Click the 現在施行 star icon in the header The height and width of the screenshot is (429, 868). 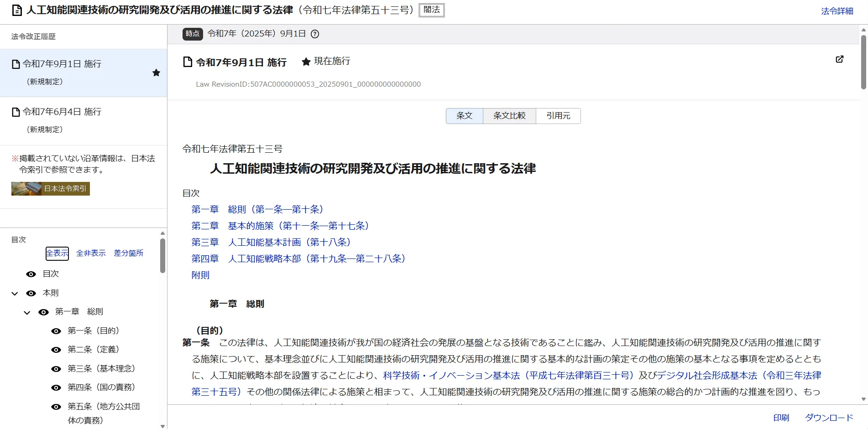coord(306,62)
